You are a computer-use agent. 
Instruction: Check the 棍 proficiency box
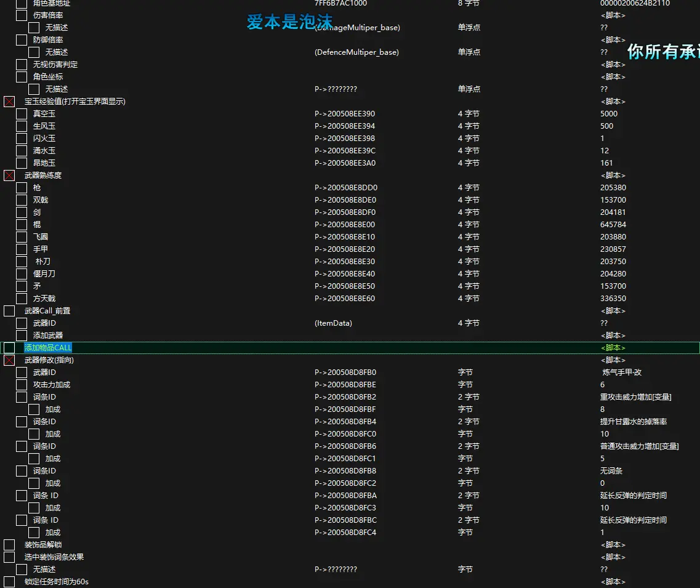click(x=22, y=225)
